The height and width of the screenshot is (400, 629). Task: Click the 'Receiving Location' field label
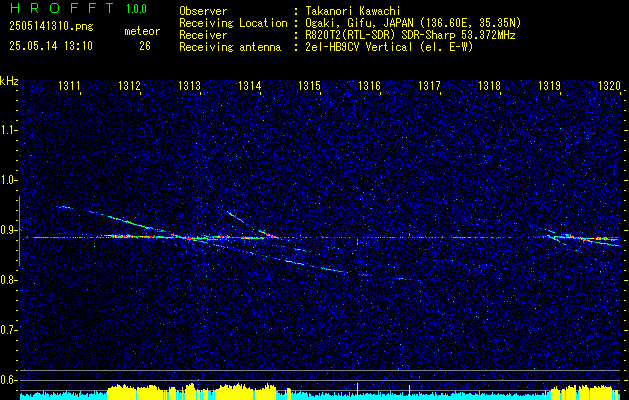pyautogui.click(x=233, y=23)
